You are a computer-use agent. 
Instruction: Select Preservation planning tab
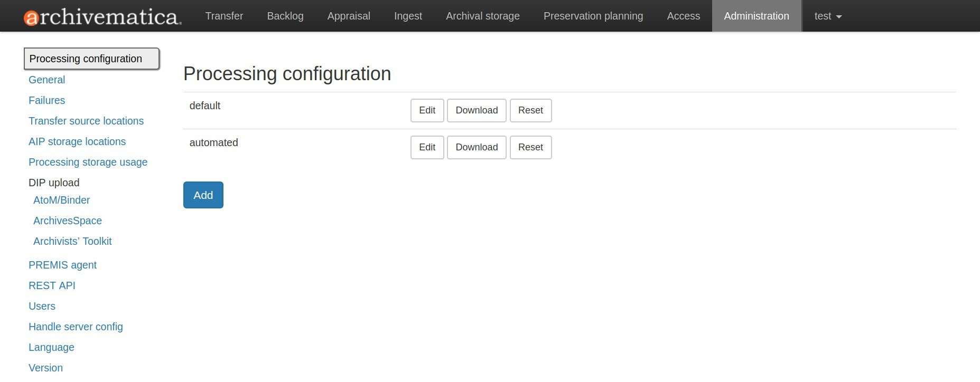(593, 16)
